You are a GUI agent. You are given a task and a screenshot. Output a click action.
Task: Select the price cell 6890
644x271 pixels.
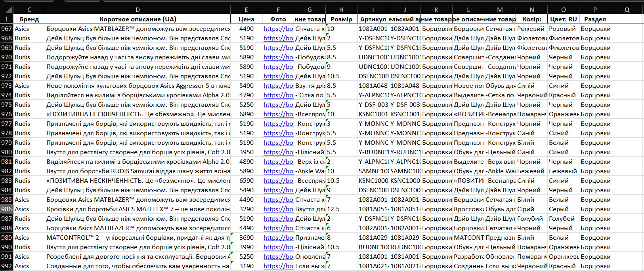pyautogui.click(x=246, y=114)
